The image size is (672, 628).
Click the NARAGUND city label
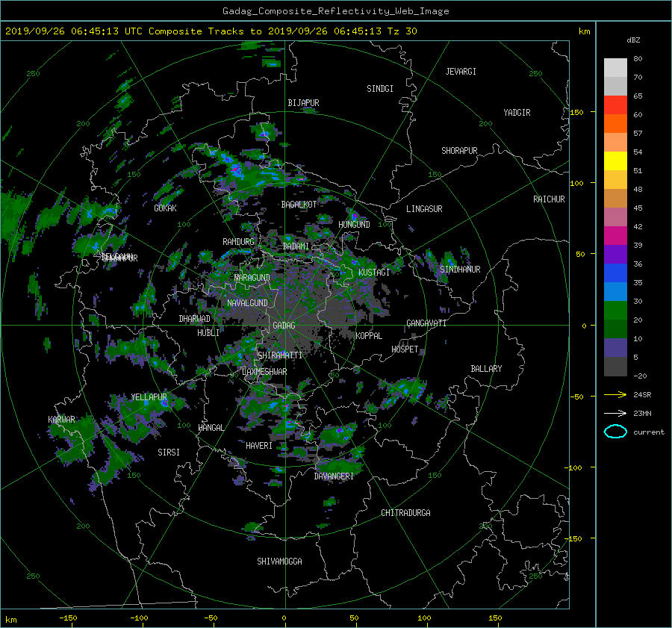[x=252, y=278]
